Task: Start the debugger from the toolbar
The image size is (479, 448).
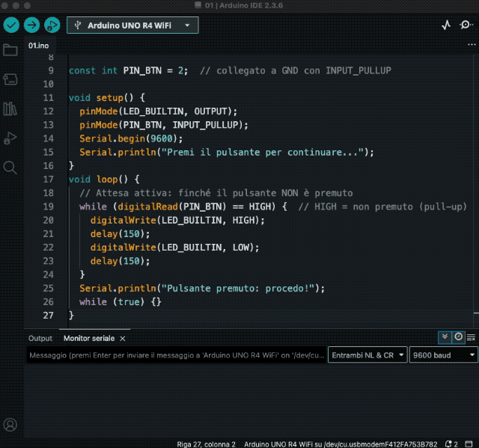Action: click(x=52, y=25)
